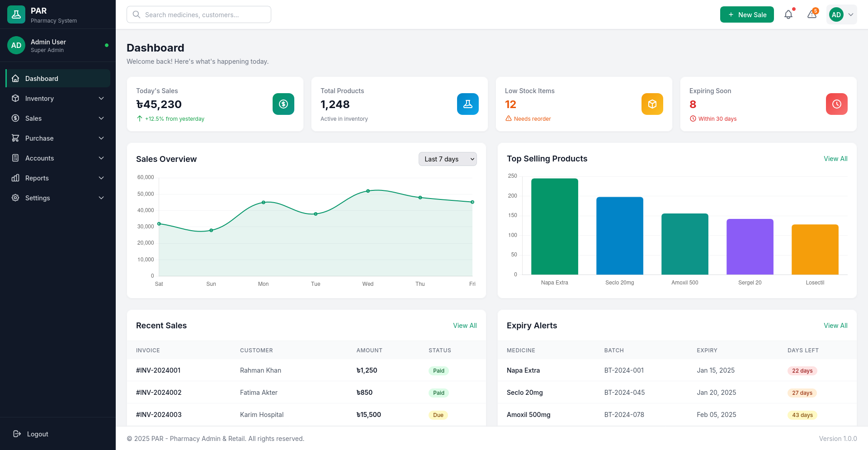868x450 pixels.
Task: Click the New Sale button
Action: tap(747, 14)
